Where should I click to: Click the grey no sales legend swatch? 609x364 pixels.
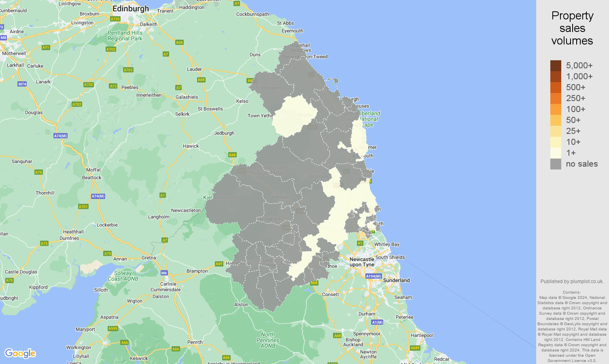pyautogui.click(x=556, y=164)
